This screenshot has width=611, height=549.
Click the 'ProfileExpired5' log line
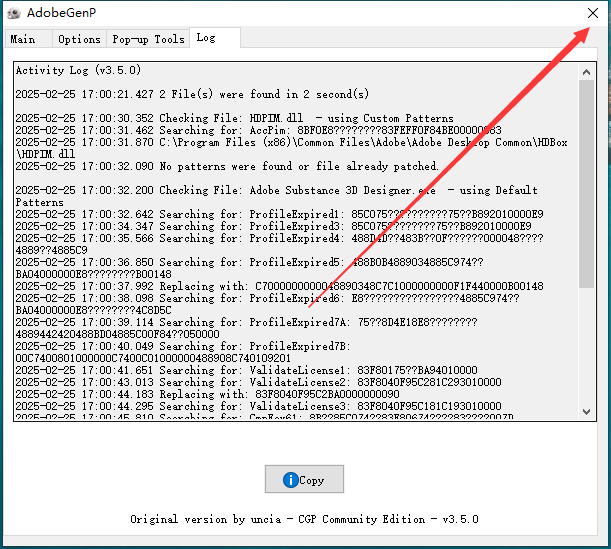[249, 268]
